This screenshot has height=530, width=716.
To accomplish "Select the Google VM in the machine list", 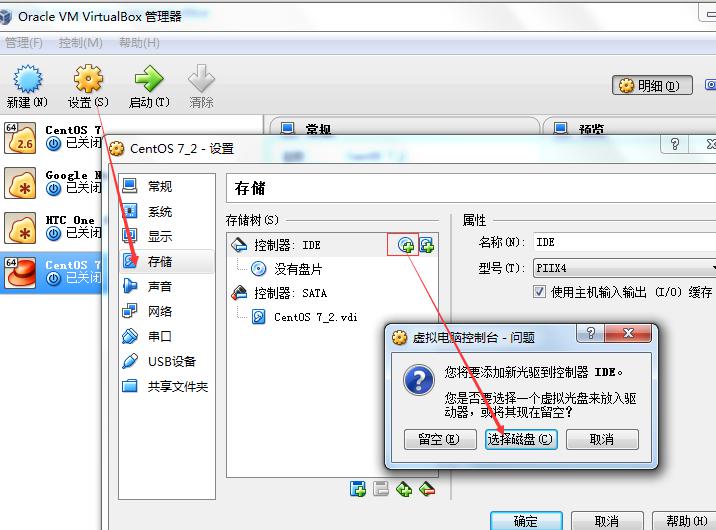I will tap(52, 183).
